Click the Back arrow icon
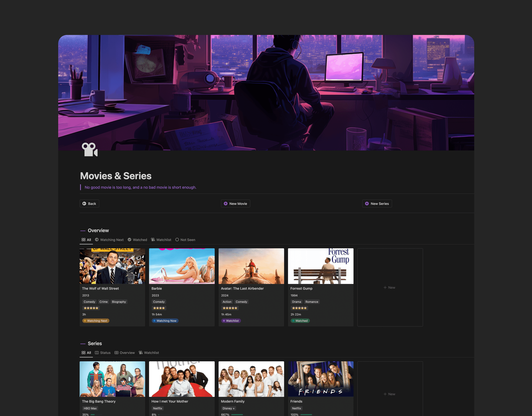The height and width of the screenshot is (416, 532). [84, 204]
